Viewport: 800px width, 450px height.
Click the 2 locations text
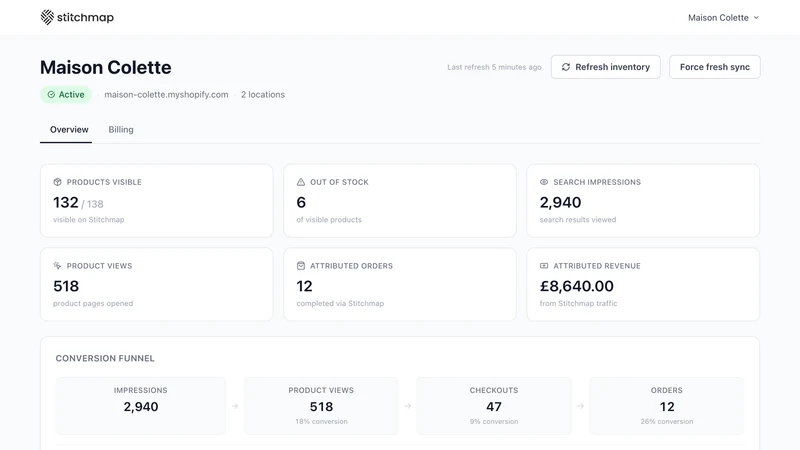click(x=263, y=94)
